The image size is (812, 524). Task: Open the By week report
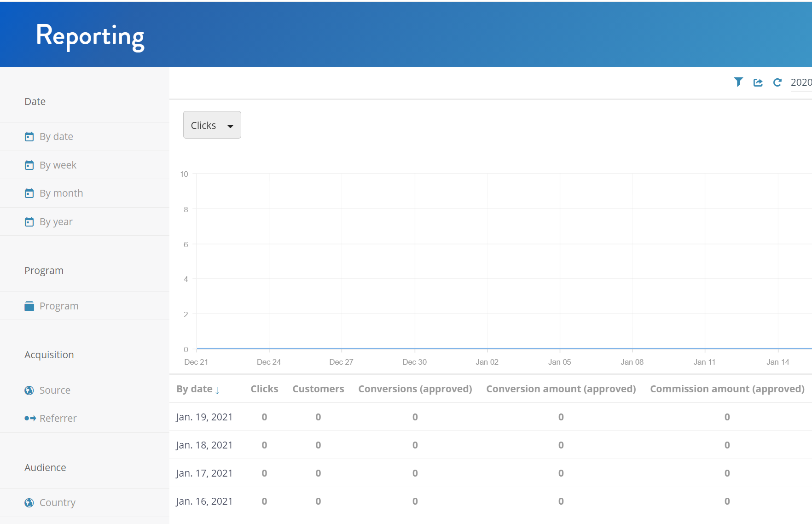pyautogui.click(x=58, y=165)
